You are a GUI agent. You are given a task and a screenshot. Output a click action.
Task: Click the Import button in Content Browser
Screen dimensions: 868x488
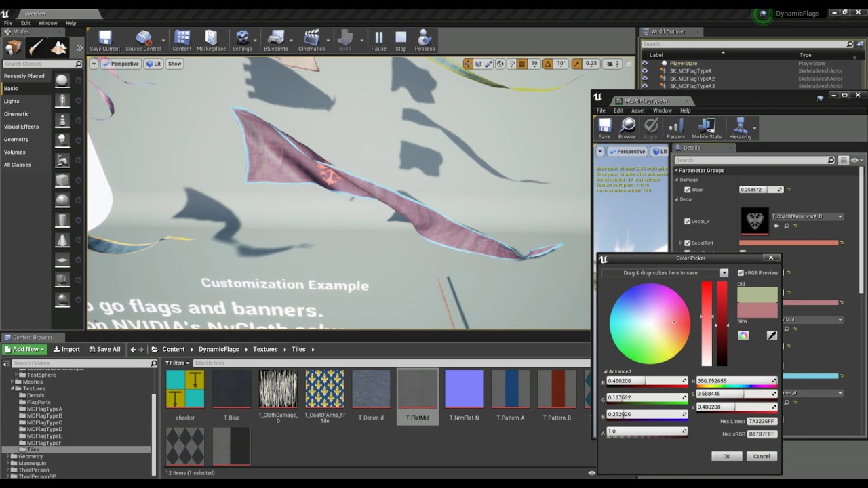click(x=66, y=350)
